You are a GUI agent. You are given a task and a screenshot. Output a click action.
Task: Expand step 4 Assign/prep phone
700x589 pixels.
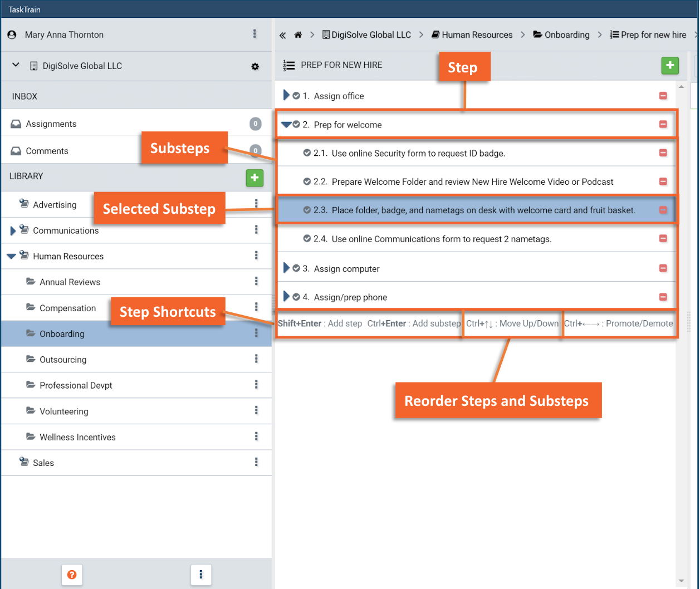[286, 297]
